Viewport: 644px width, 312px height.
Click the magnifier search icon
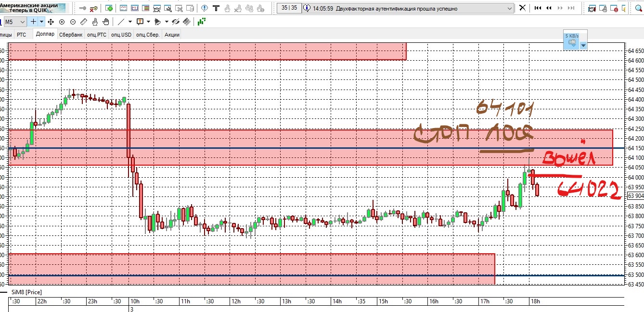point(639,9)
